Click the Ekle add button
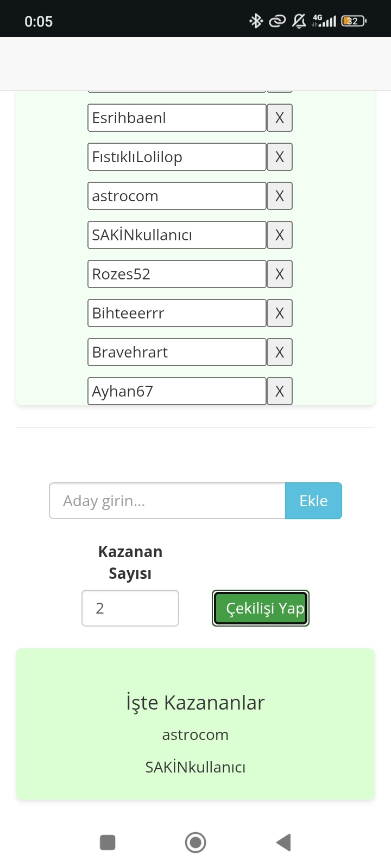This screenshot has height=868, width=391. point(313,501)
